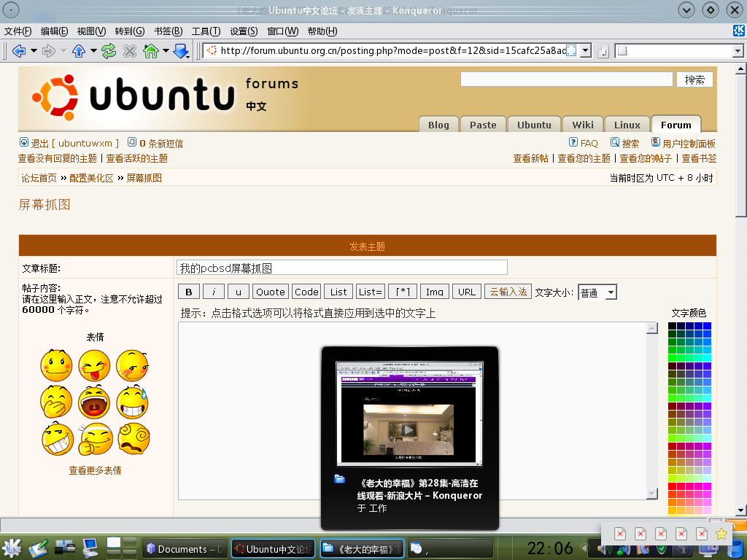This screenshot has height=560, width=747.
Task: Insert the headband thumbs-up emoticon
Action: (x=96, y=438)
